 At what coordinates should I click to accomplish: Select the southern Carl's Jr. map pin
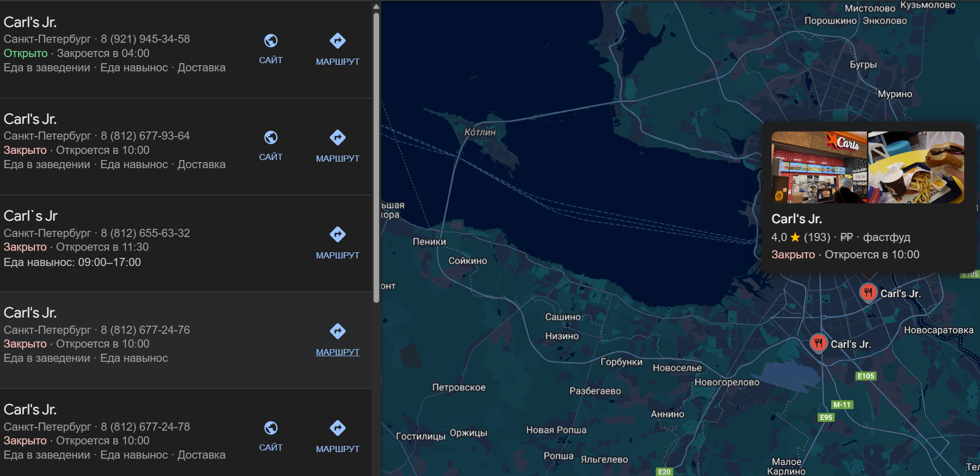pos(818,343)
